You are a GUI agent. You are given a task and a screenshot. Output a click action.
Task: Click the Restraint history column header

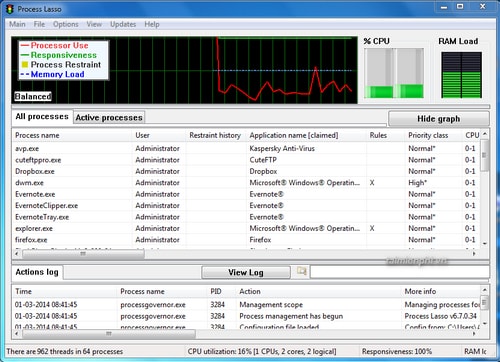click(215, 135)
